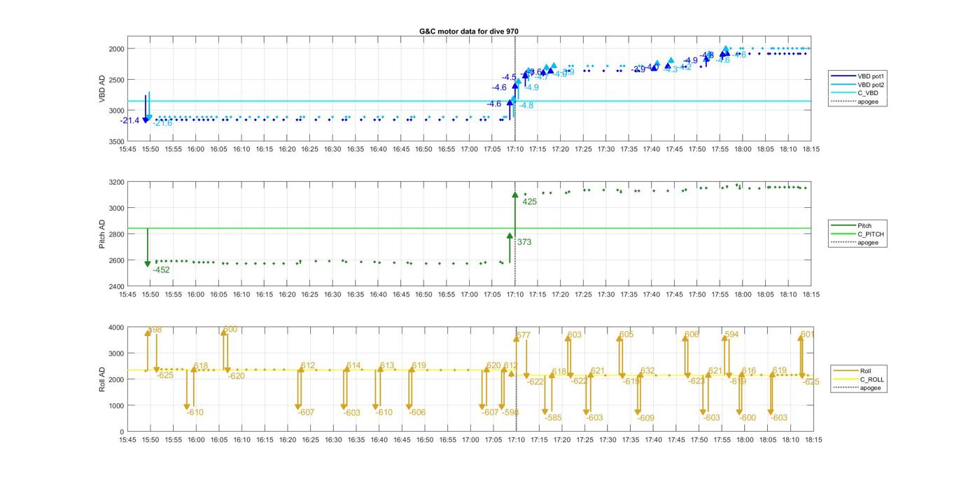Click the '605' roll data label
980x485 pixels.
(626, 335)
